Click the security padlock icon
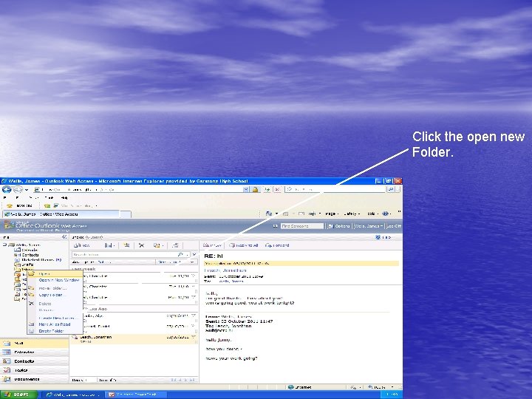Viewport: 532px width, 399px height. coord(255,189)
